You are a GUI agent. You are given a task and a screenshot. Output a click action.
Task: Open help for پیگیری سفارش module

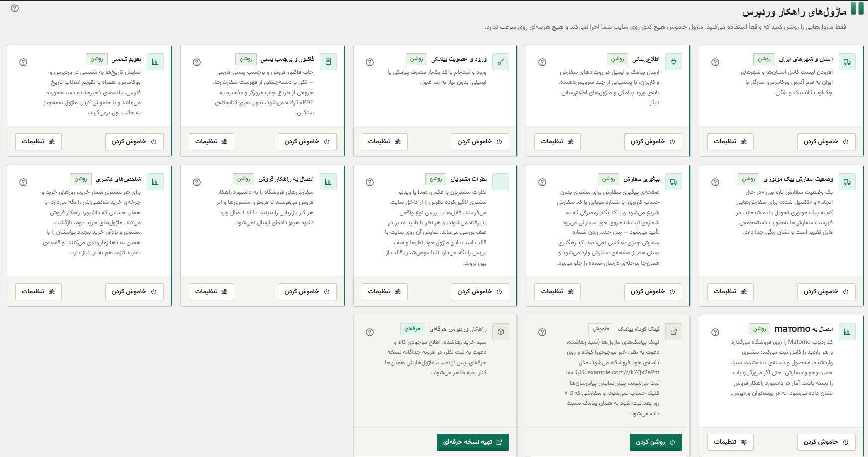[542, 182]
